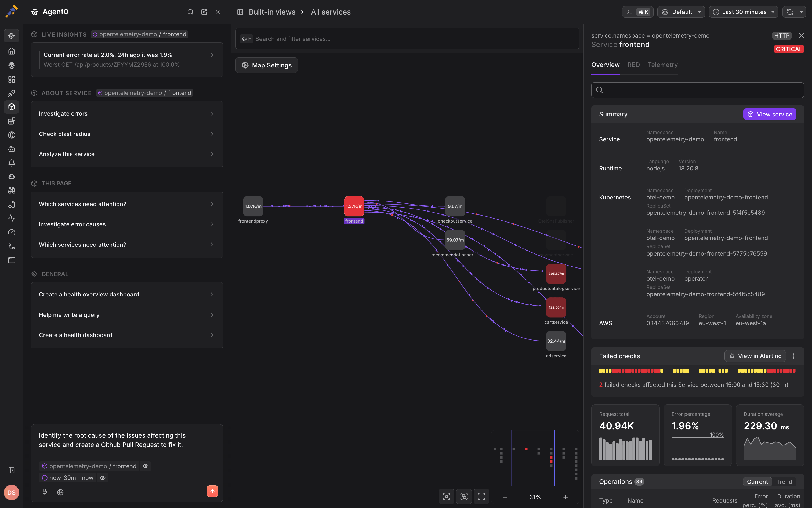812x508 pixels.
Task: Open binoculars icon in sidebar
Action: 12,190
